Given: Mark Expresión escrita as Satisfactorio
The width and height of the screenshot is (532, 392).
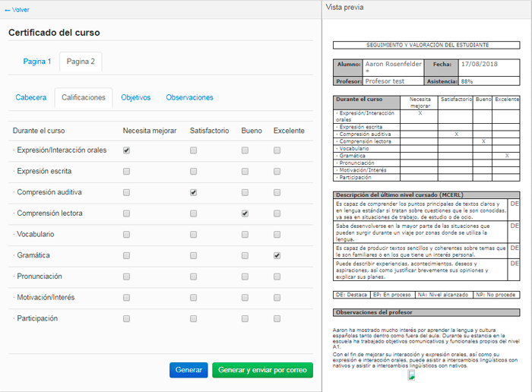Looking at the screenshot, I should pos(194,172).
